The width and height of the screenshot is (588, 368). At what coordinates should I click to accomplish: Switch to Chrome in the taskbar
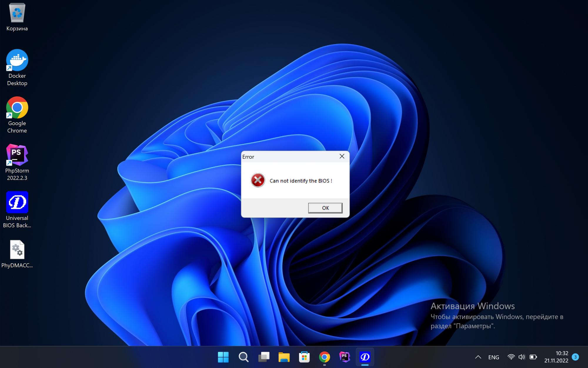coord(324,357)
